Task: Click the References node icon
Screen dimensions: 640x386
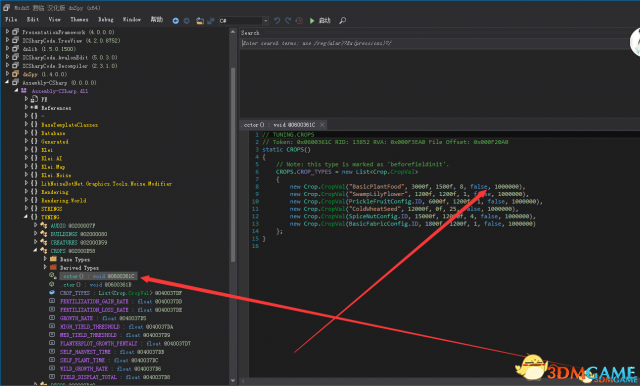Action: (34, 107)
